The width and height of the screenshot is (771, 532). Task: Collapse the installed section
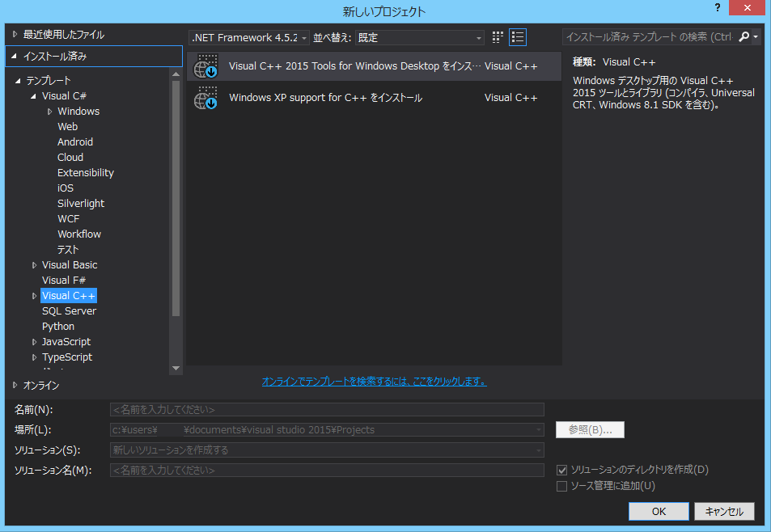[x=15, y=57]
